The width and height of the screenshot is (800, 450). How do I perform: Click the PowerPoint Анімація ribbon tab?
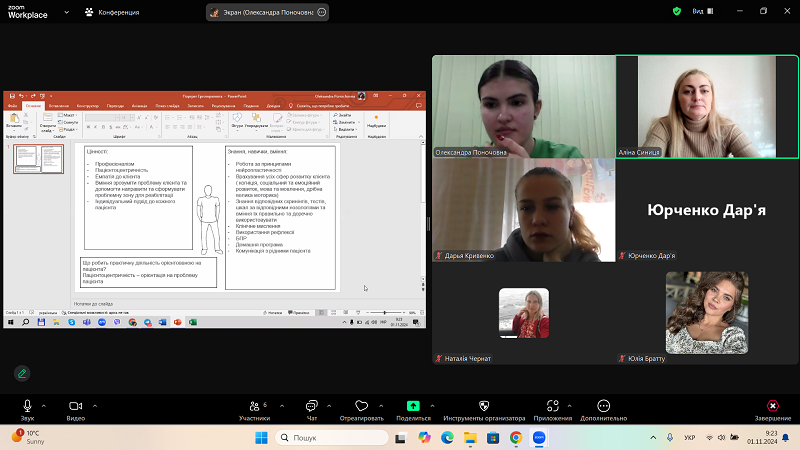pos(139,106)
